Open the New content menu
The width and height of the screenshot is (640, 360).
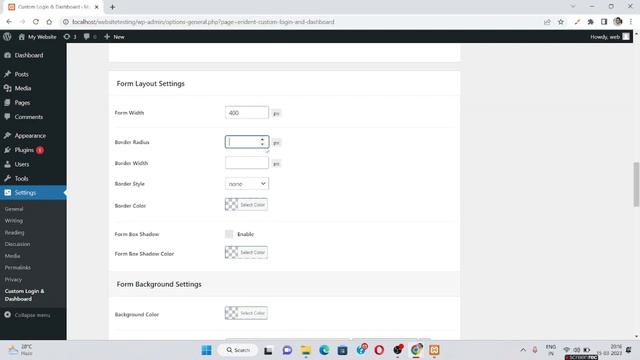(114, 37)
